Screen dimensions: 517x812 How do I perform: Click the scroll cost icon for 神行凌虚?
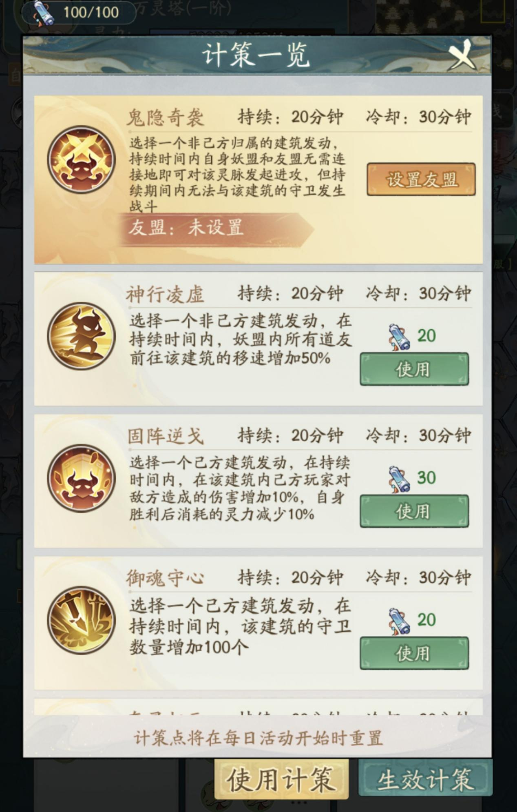[x=399, y=337]
